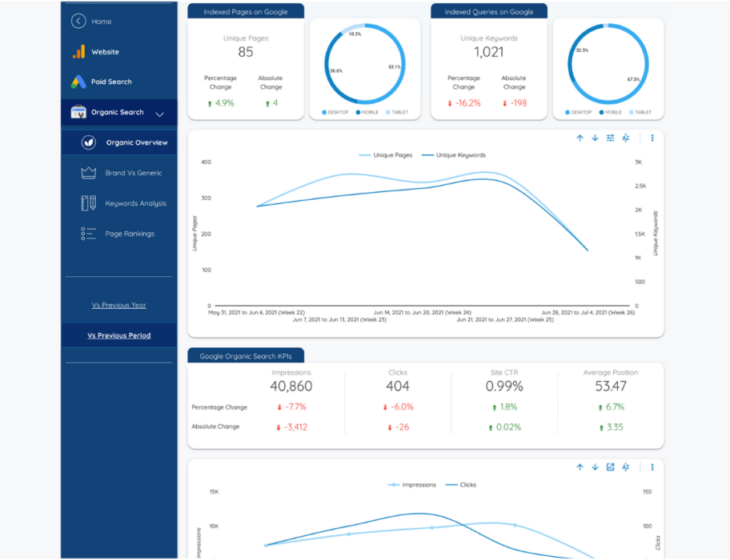Viewport: 730px width, 560px height.
Task: Open the Vs Previous Year link
Action: (x=118, y=306)
